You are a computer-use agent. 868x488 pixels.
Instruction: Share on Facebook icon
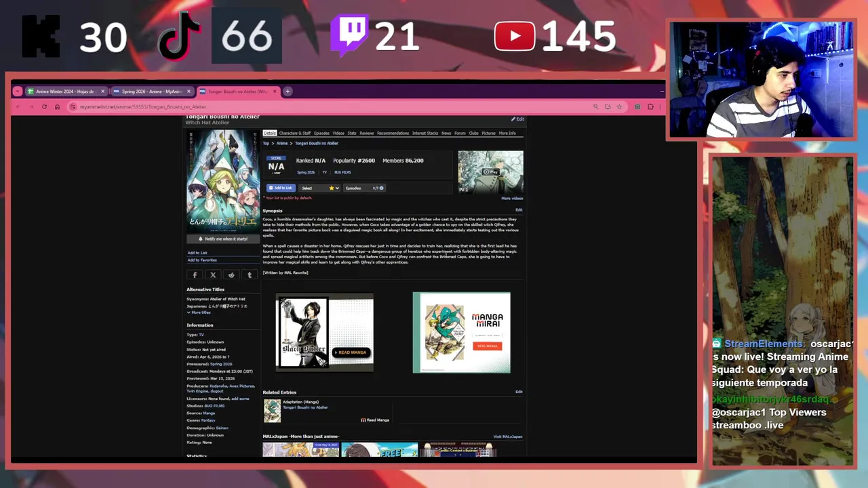pyautogui.click(x=195, y=274)
